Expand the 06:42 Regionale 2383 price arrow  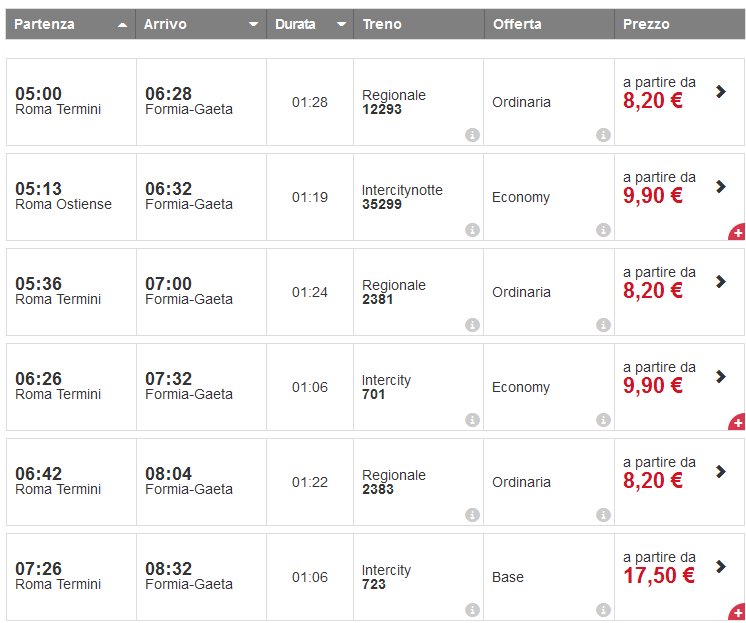721,471
